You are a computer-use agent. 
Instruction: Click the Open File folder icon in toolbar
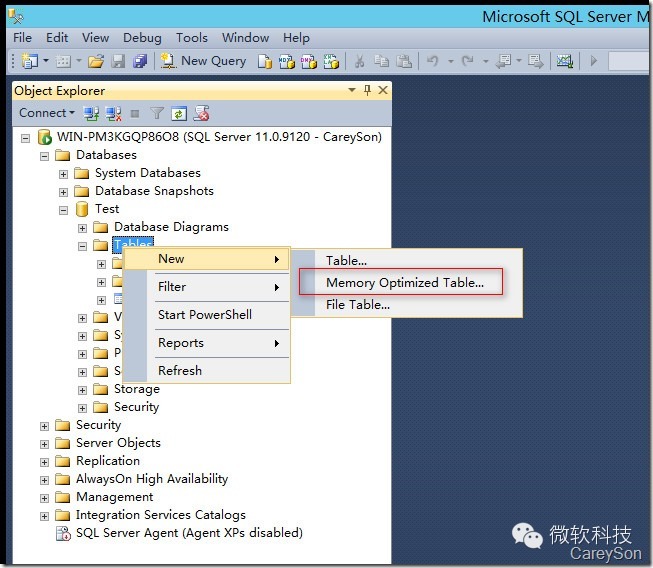(x=96, y=62)
